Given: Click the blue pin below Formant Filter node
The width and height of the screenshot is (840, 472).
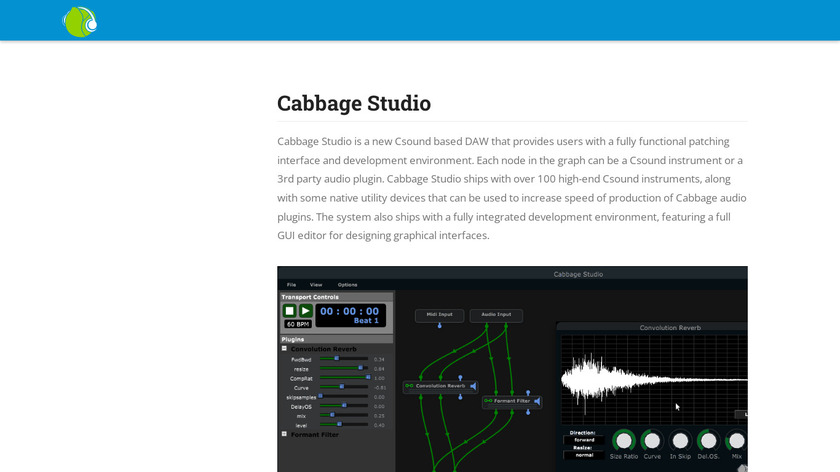Looking at the screenshot, I should click(x=528, y=412).
